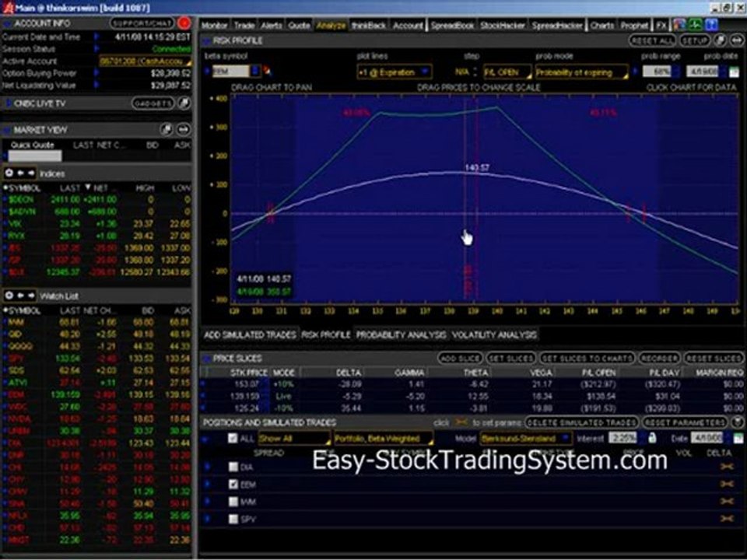This screenshot has height=560, width=747.
Task: Click the right-arrow icon beside Indices
Action: pyautogui.click(x=31, y=173)
